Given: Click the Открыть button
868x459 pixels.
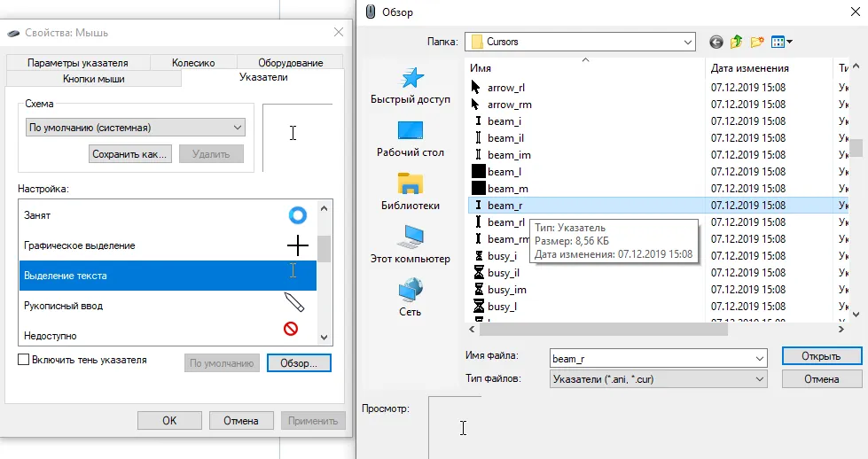Looking at the screenshot, I should point(822,356).
